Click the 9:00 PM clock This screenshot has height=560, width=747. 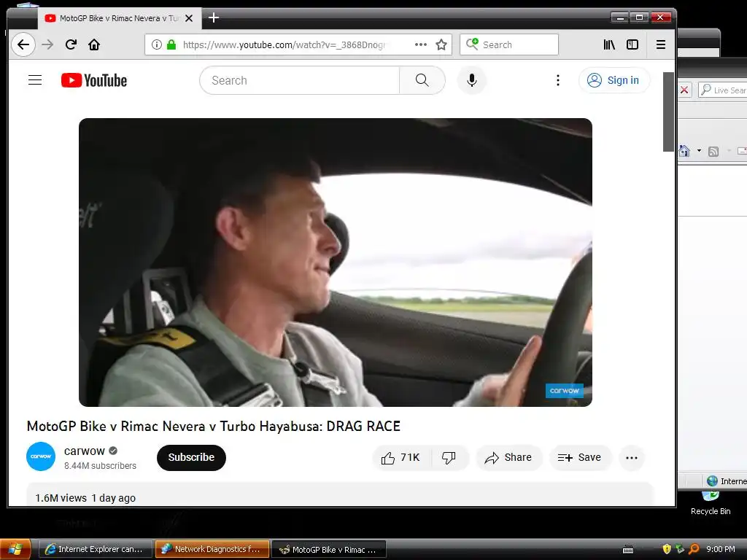point(720,549)
